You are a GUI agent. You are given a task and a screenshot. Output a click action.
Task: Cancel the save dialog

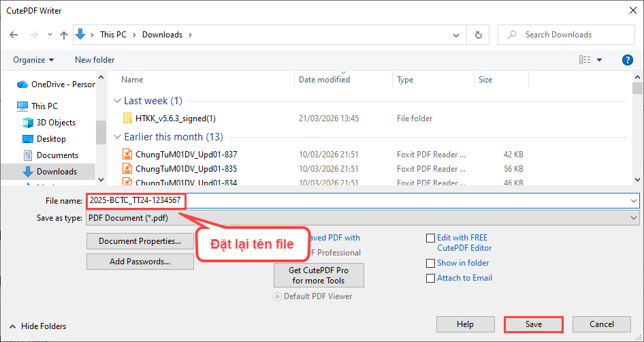tap(602, 324)
